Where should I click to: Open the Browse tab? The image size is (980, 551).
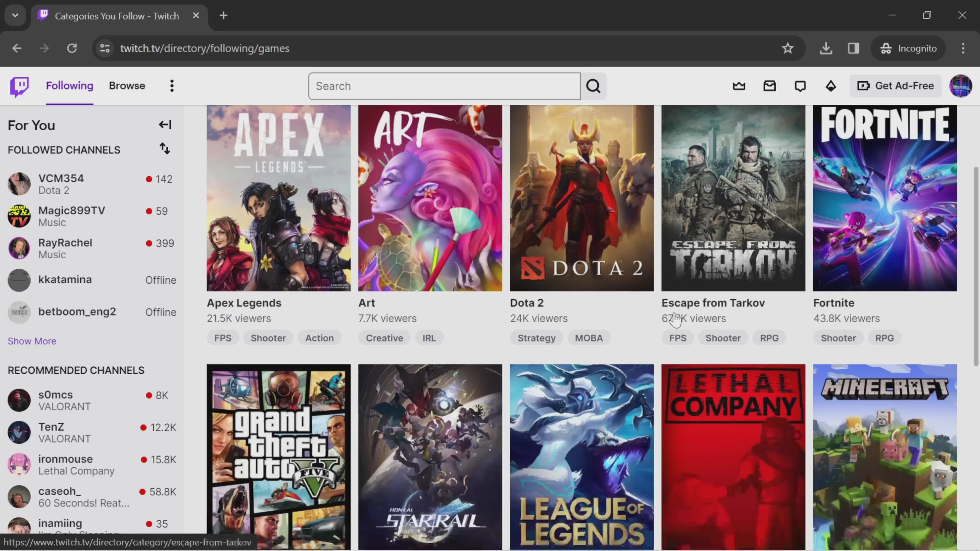(127, 85)
